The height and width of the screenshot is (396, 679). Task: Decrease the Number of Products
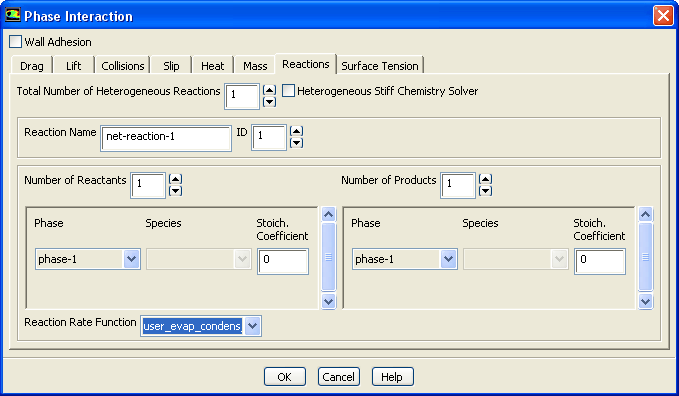485,191
